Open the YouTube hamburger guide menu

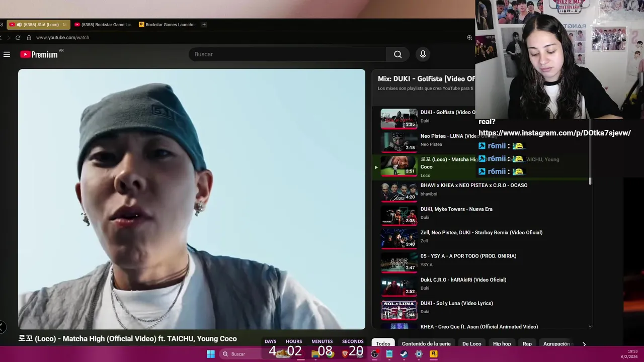tap(7, 54)
